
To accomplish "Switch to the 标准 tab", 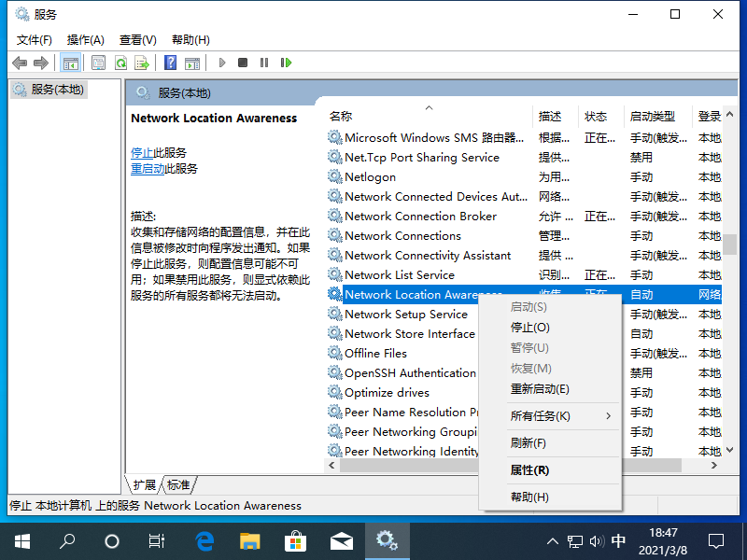I will pyautogui.click(x=177, y=484).
